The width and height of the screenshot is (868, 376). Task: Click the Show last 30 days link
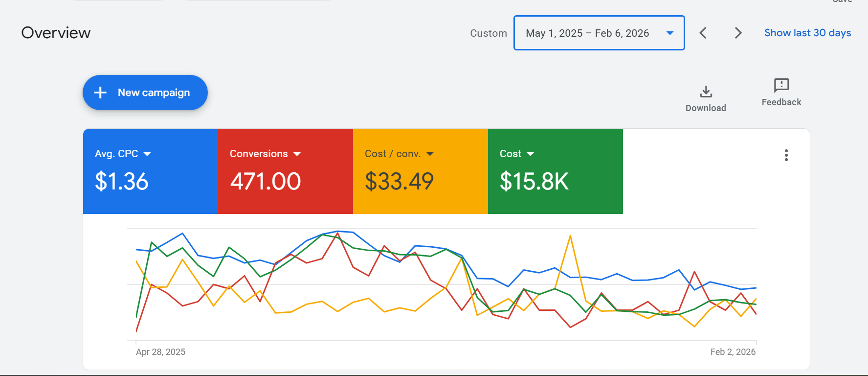tap(807, 33)
